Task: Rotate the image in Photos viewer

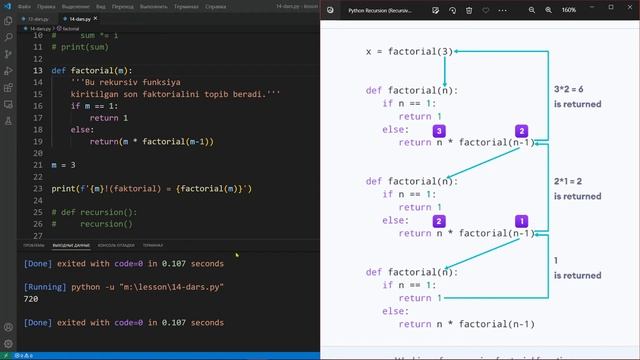Action: coord(452,10)
